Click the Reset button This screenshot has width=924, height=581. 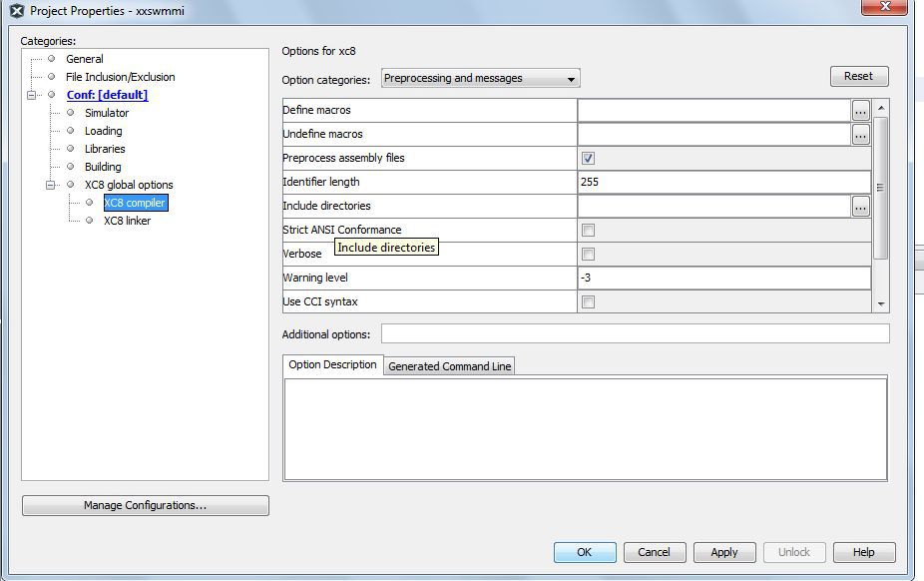tap(858, 76)
